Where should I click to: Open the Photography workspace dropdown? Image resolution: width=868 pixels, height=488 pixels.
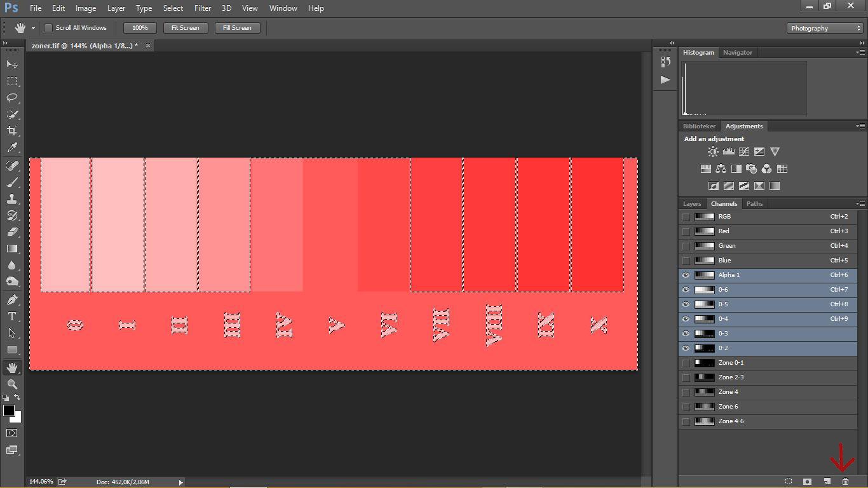[x=825, y=28]
